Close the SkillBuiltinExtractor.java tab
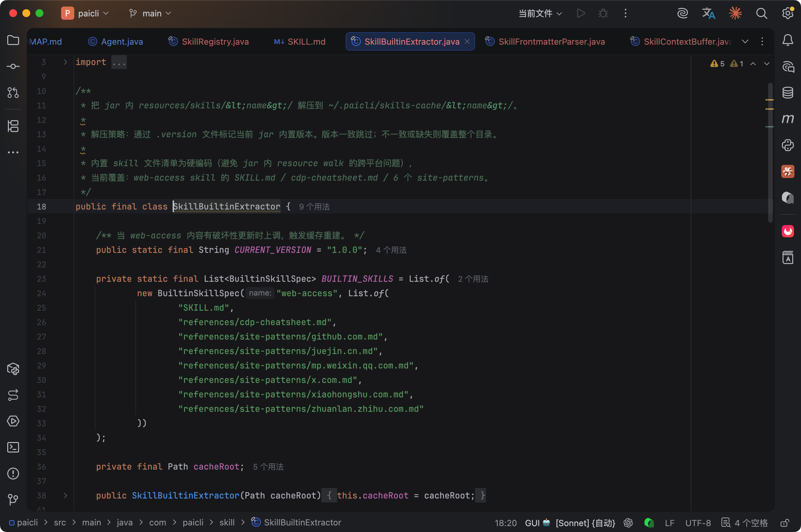The height and width of the screenshot is (532, 801). click(467, 41)
